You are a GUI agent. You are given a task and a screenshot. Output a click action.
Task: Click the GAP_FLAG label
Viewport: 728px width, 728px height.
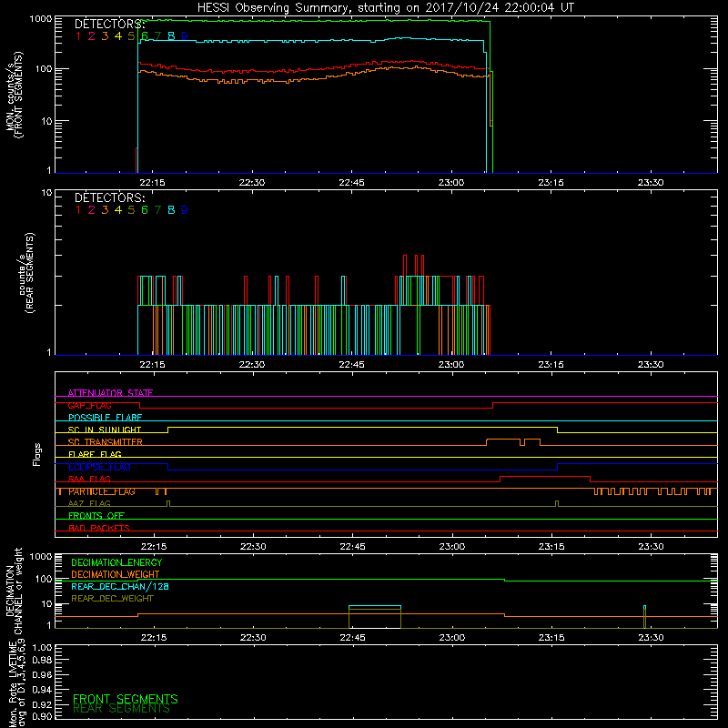click(x=89, y=405)
